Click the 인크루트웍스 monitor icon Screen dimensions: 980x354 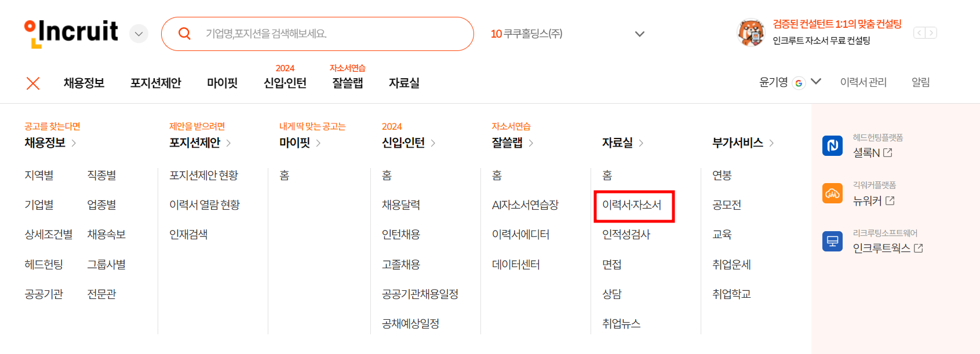(832, 241)
